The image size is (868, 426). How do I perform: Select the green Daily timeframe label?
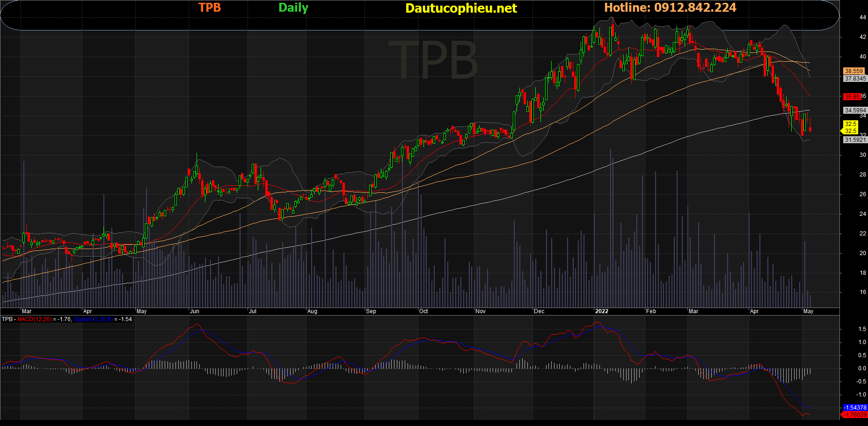pyautogui.click(x=293, y=8)
